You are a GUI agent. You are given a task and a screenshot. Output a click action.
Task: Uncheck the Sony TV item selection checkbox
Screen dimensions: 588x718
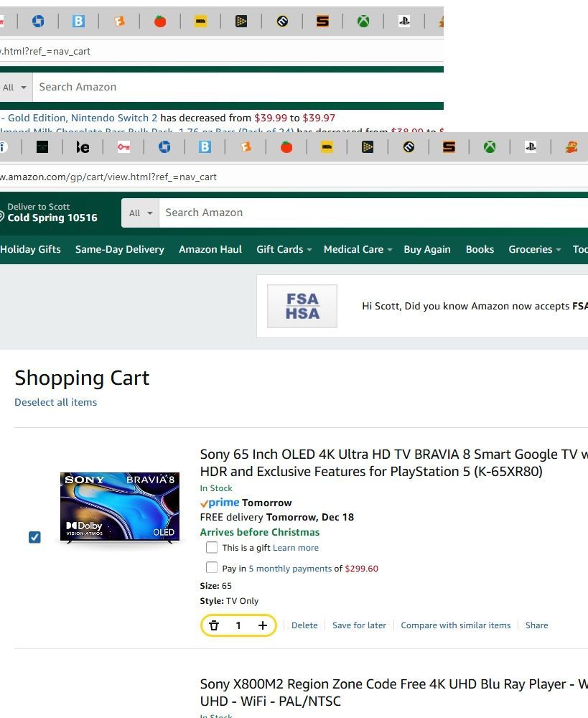coord(34,537)
